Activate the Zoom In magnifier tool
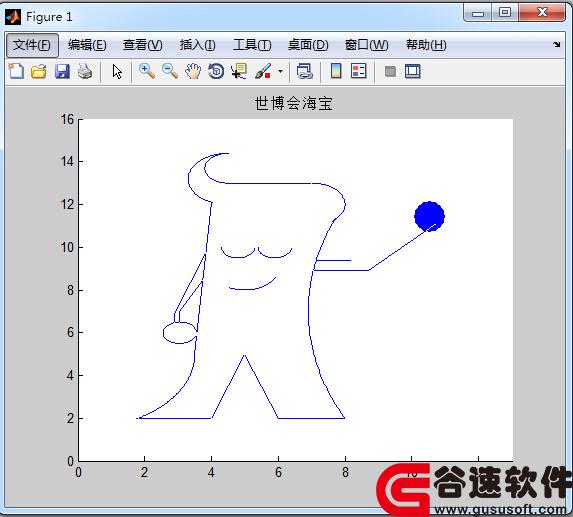This screenshot has height=517, width=573. pyautogui.click(x=147, y=71)
